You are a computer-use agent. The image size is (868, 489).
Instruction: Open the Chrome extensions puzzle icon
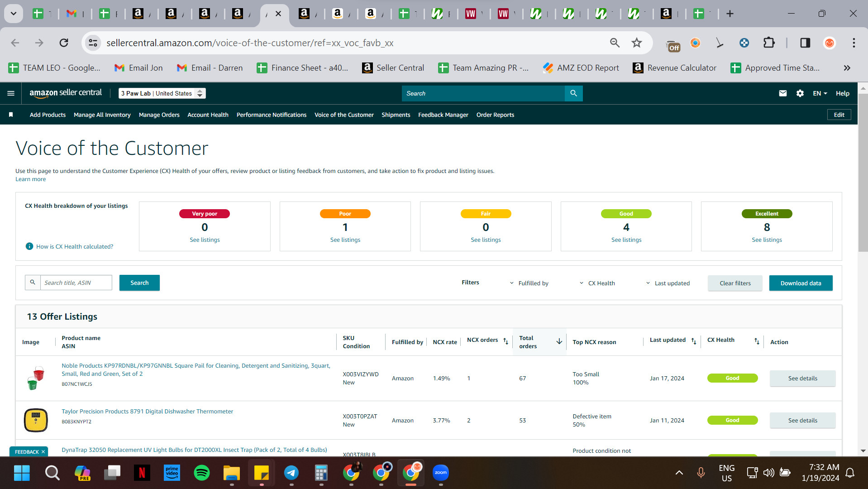pyautogui.click(x=769, y=43)
